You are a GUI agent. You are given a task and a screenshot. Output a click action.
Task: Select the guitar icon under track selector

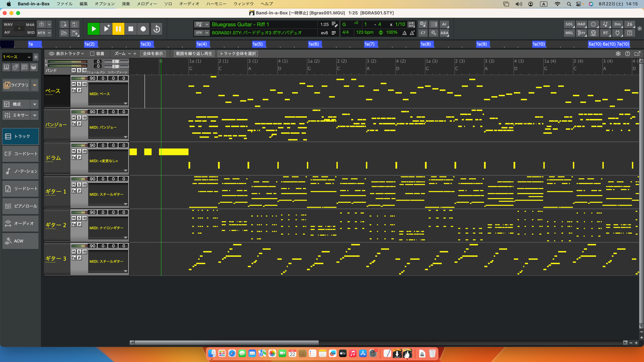(x=15, y=67)
